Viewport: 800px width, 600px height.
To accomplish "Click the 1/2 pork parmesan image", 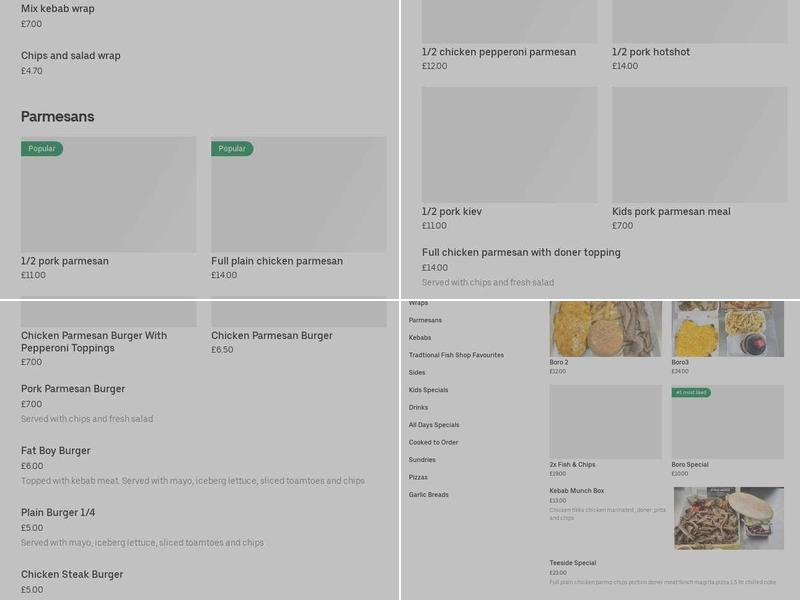I will point(108,195).
